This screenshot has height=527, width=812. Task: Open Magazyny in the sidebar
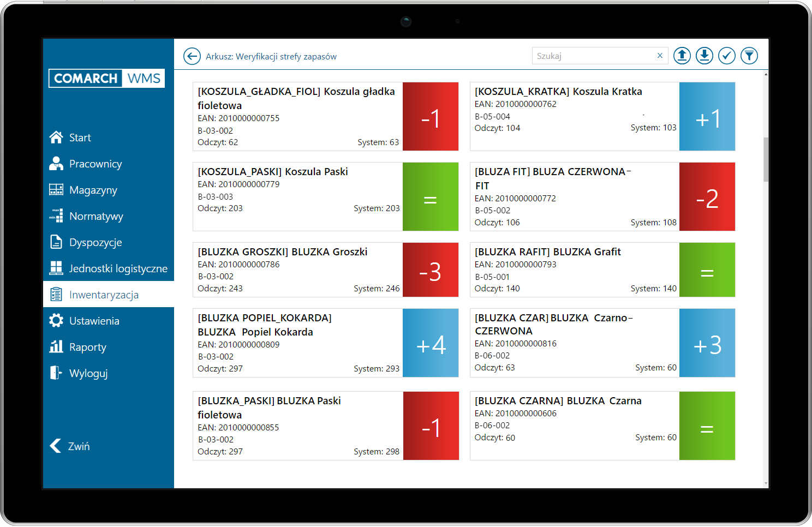coord(93,190)
